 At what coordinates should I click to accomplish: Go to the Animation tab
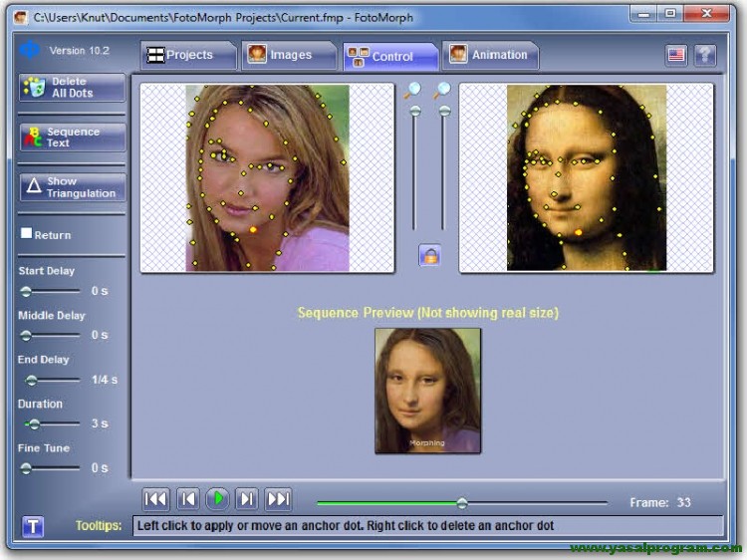point(490,56)
